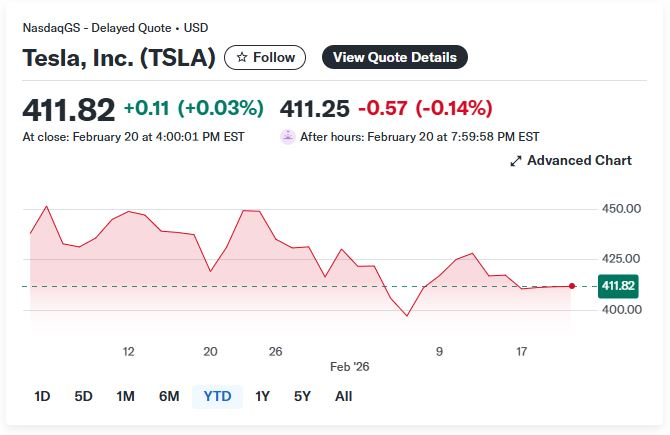This screenshot has height=435, width=670.
Task: Select the YTD range tab
Action: coord(217,396)
